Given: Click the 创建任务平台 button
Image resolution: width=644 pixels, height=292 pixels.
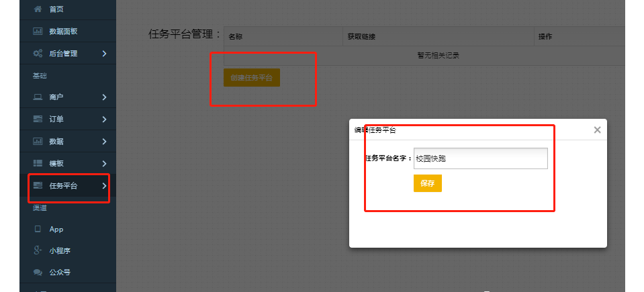Looking at the screenshot, I should pos(251,78).
